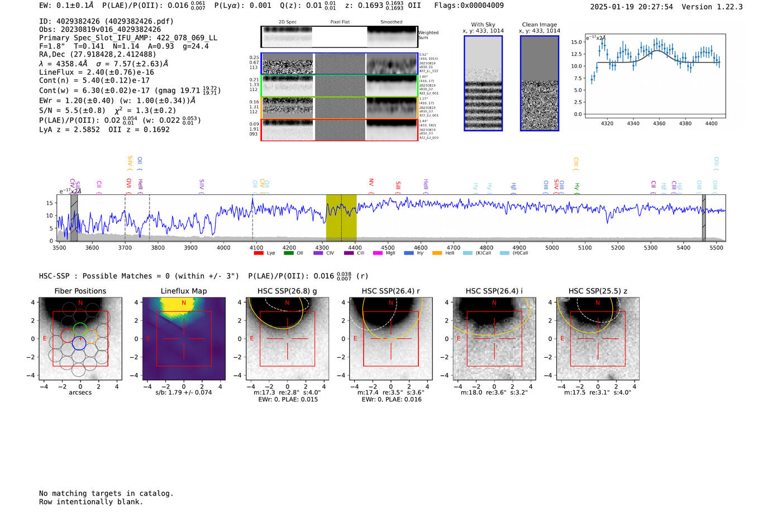
Task: Click the 'Version 1.22.3' text
Action: pos(712,7)
